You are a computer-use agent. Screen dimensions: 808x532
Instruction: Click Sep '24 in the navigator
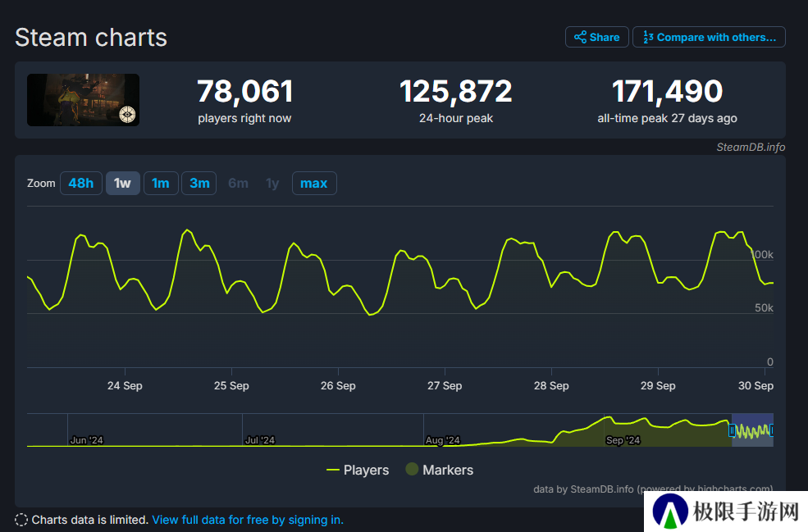coord(623,440)
